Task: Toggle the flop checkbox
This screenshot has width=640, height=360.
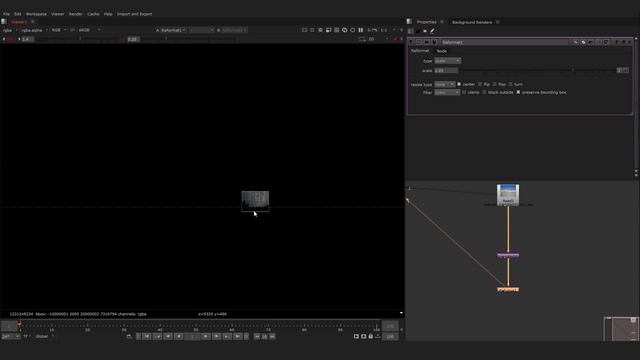Action: pos(495,84)
